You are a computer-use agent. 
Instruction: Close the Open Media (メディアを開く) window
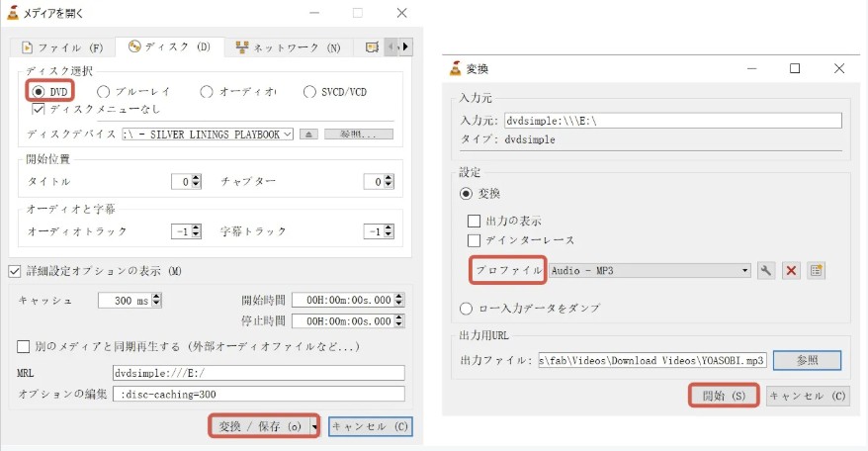tap(402, 13)
